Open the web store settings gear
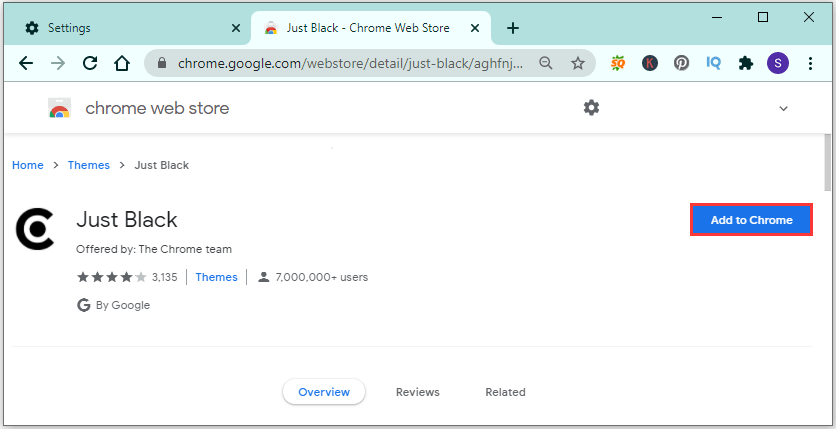The width and height of the screenshot is (836, 429). click(x=591, y=108)
